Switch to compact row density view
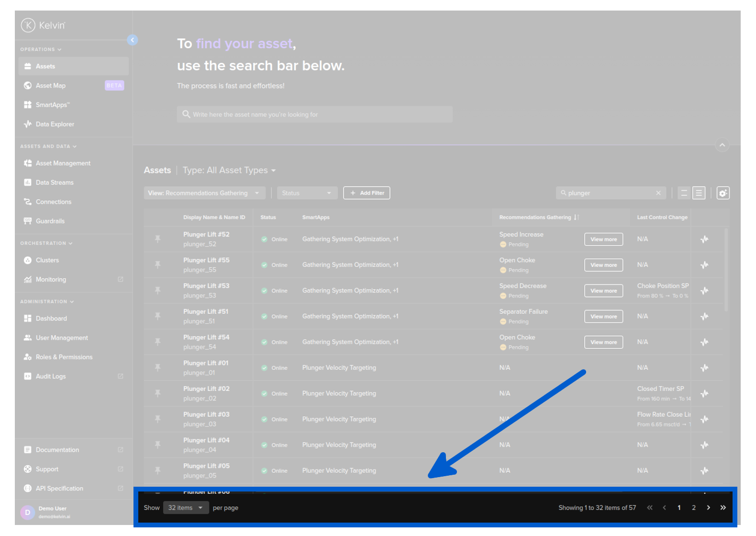The height and width of the screenshot is (536, 756). 684,193
